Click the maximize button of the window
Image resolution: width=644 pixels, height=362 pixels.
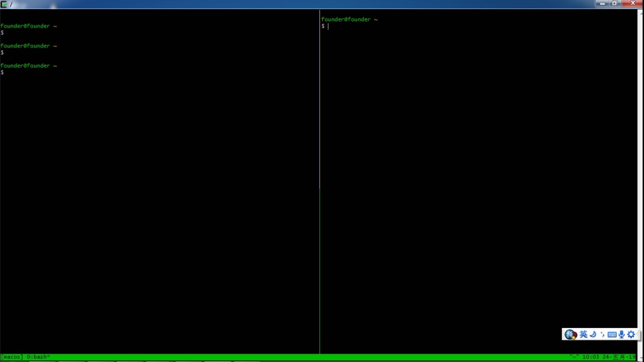click(614, 3)
